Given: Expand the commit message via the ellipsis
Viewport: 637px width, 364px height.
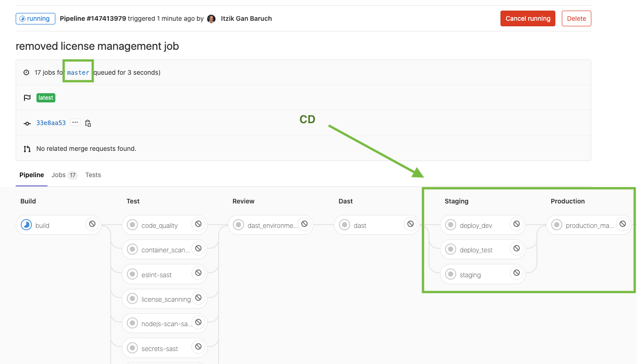Looking at the screenshot, I should click(x=75, y=122).
